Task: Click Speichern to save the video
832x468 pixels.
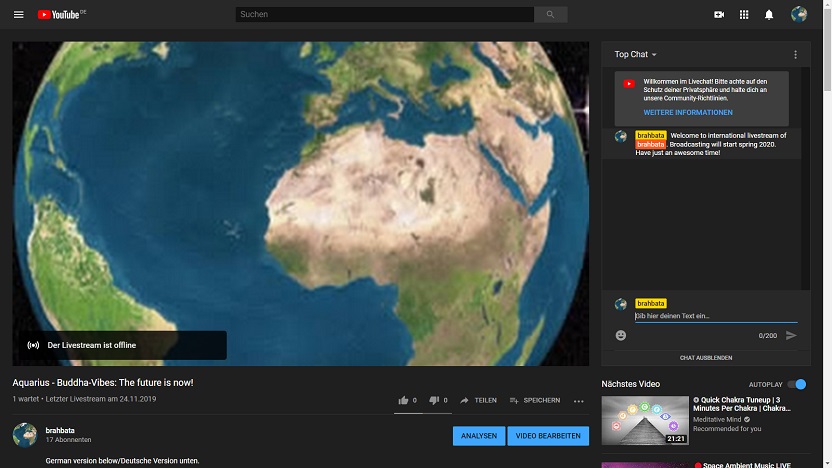Action: (x=535, y=400)
